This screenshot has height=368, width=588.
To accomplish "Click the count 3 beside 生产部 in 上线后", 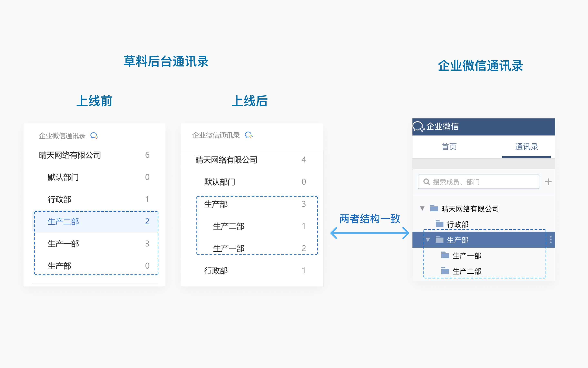I will 304,204.
